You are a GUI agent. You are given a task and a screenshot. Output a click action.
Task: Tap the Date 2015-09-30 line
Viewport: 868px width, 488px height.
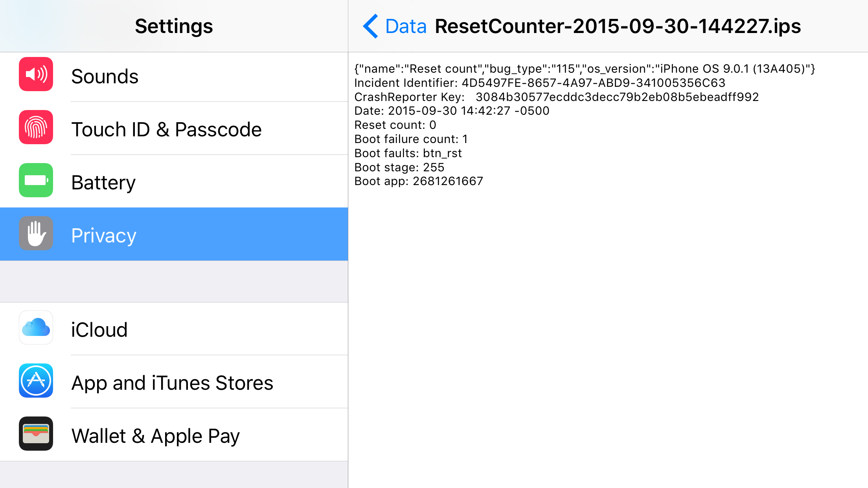(x=452, y=111)
